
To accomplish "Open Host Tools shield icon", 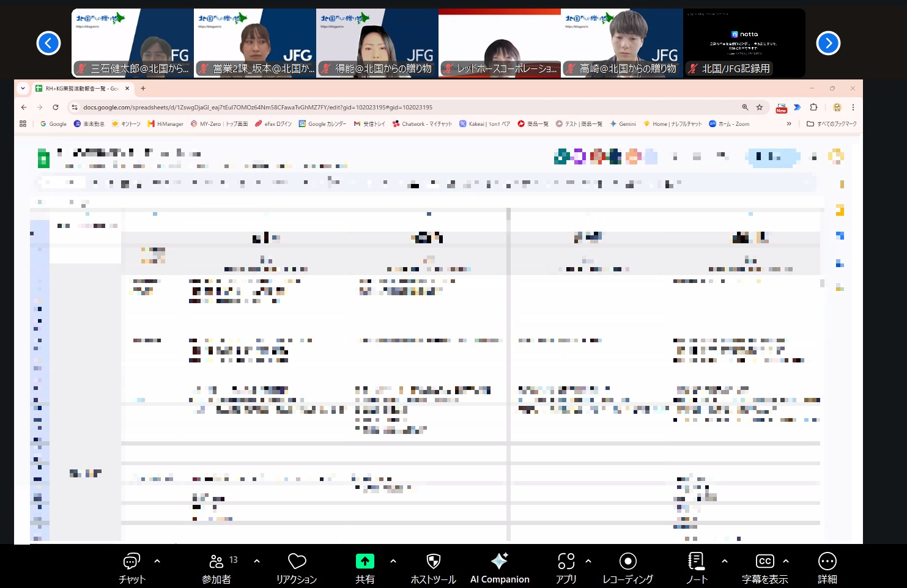I will (x=433, y=561).
